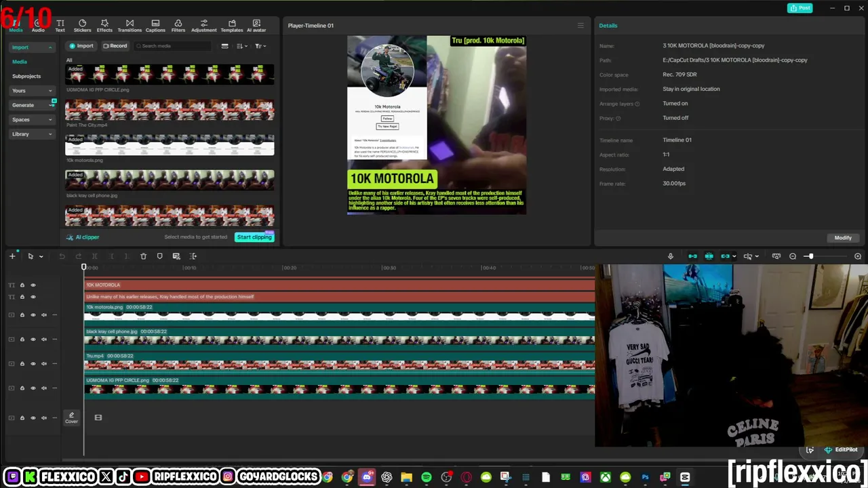Open the Player panel menu icon
The image size is (868, 488).
580,26
